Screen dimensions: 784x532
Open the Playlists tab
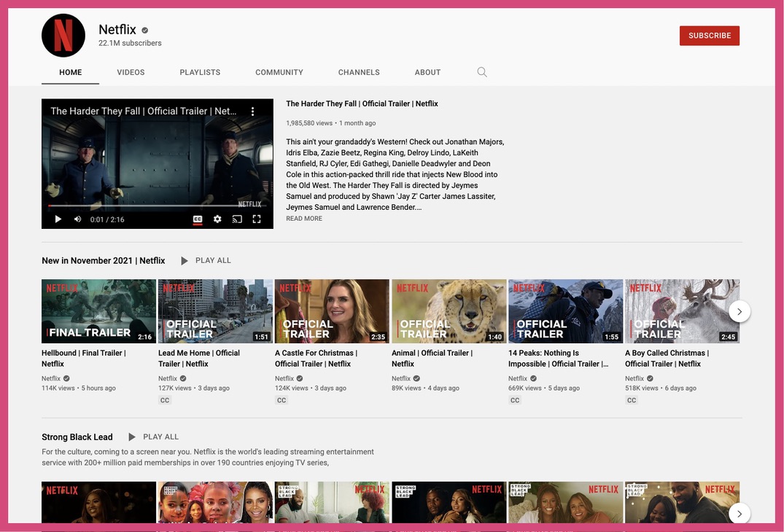[200, 72]
